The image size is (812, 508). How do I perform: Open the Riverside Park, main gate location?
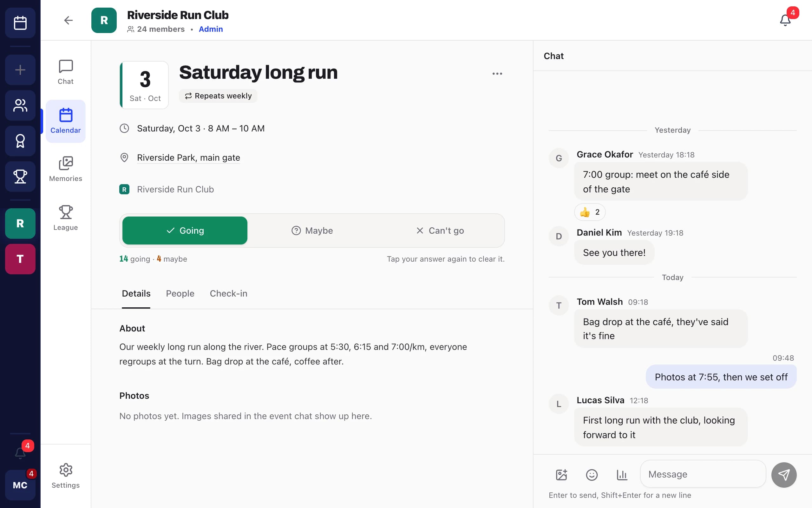[189, 157]
